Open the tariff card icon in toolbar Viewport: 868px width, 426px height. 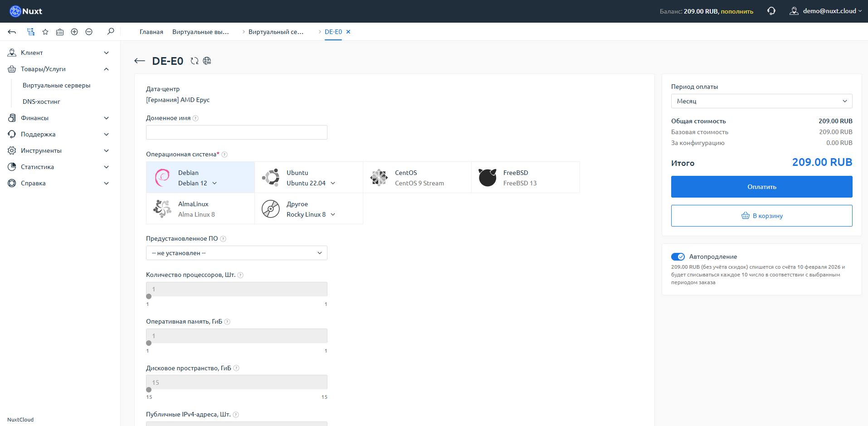[x=59, y=32]
